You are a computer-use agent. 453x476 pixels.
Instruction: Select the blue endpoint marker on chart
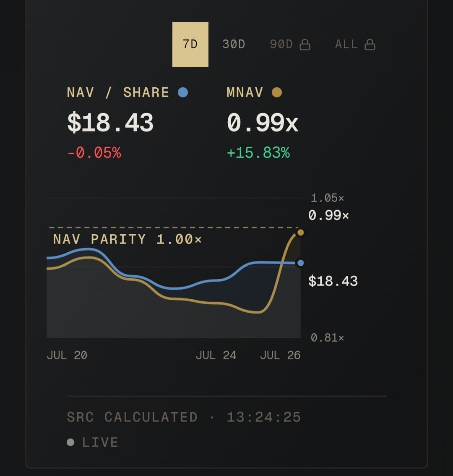coord(300,263)
